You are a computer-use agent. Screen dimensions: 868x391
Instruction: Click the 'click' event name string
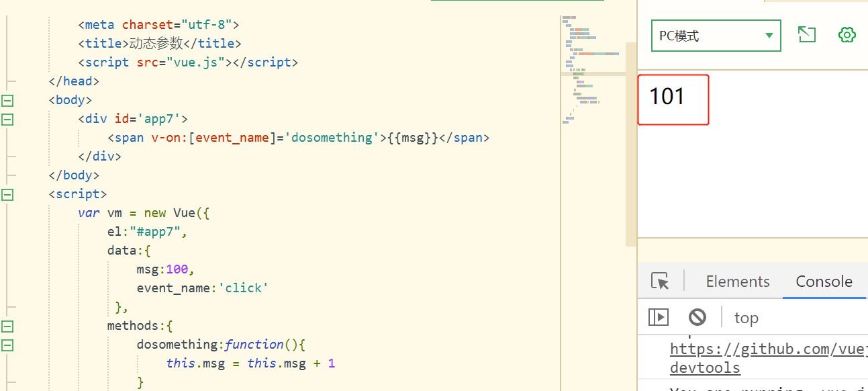pyautogui.click(x=244, y=288)
